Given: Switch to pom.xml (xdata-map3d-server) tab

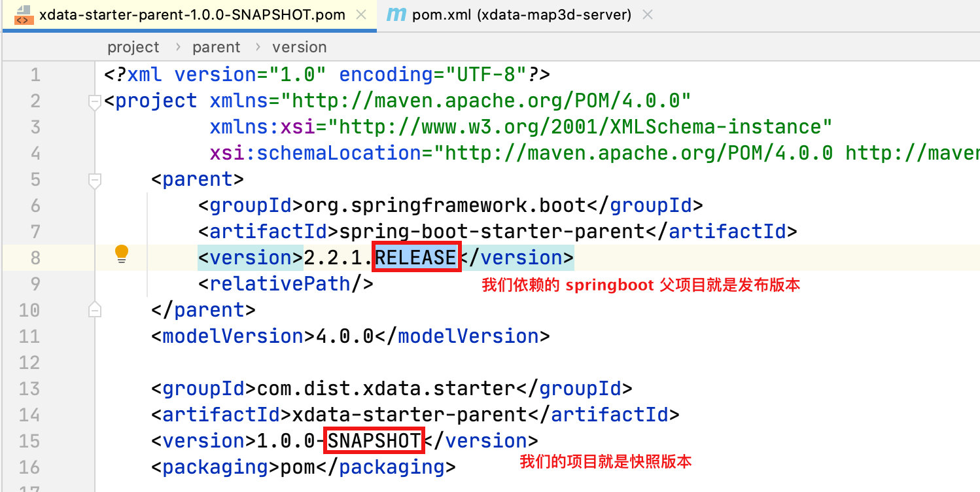Looking at the screenshot, I should pyautogui.click(x=521, y=14).
